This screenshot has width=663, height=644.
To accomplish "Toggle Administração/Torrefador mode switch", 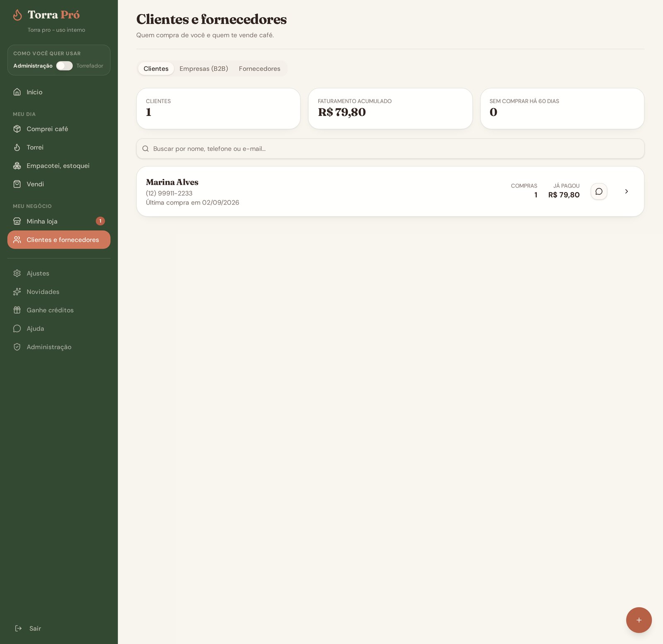I will click(x=64, y=66).
